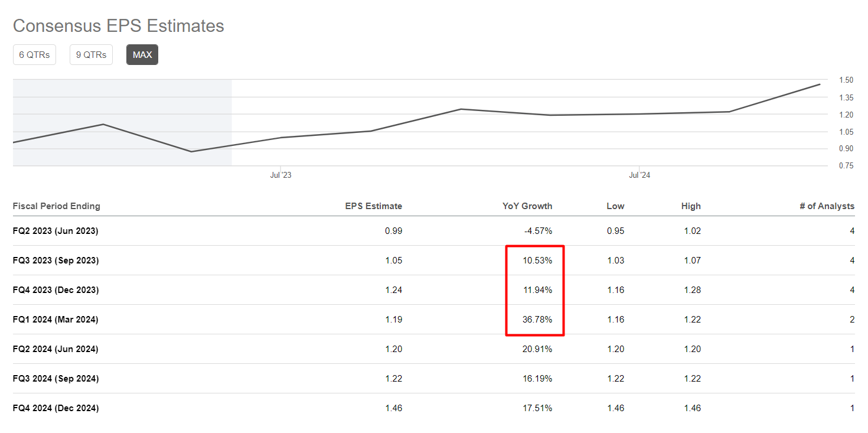The image size is (868, 433).
Task: Click the 1.50 value on the chart axis
Action: [846, 80]
